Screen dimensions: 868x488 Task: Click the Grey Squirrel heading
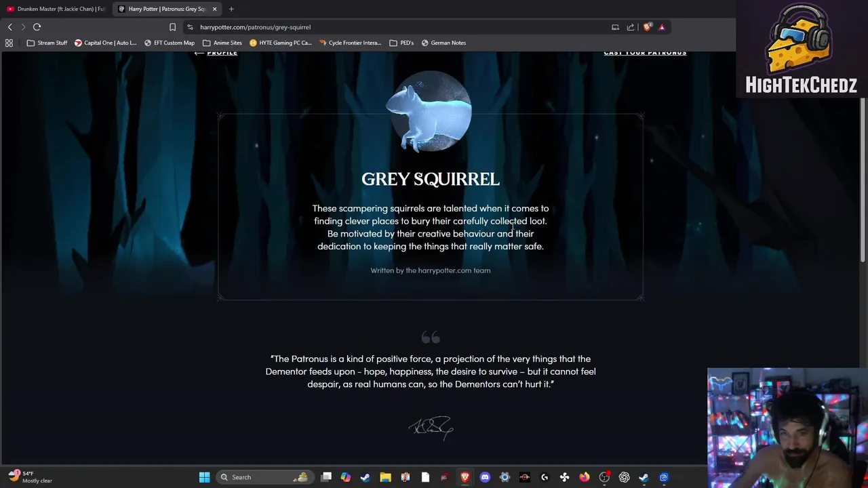click(x=431, y=179)
